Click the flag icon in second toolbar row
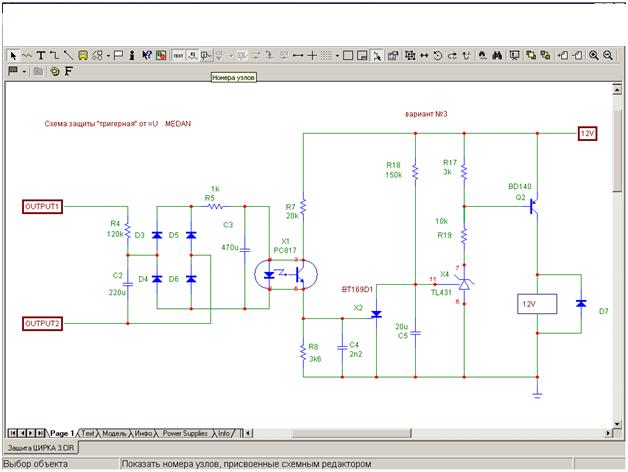The image size is (628, 472). click(x=13, y=71)
